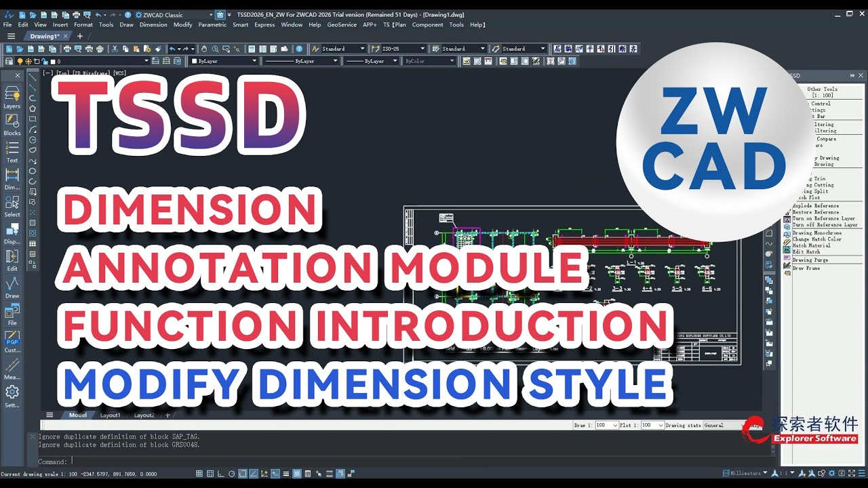Click the ByLayer white color box
Viewport: 868px width, 488px height.
click(195, 61)
